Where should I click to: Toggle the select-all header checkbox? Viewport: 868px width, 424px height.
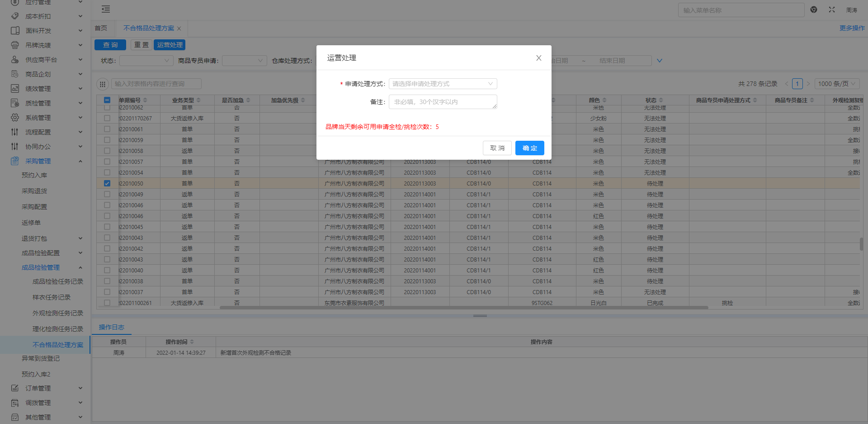coord(107,100)
